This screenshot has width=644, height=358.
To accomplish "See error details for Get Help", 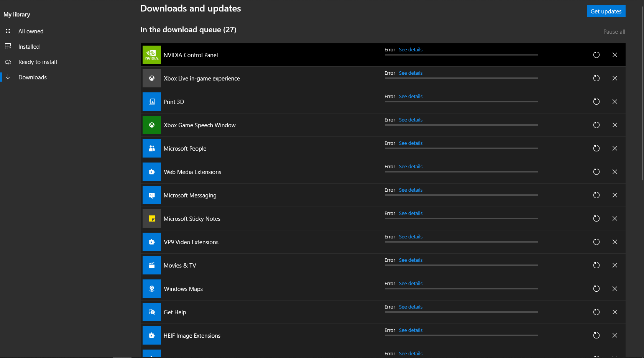I will [411, 307].
